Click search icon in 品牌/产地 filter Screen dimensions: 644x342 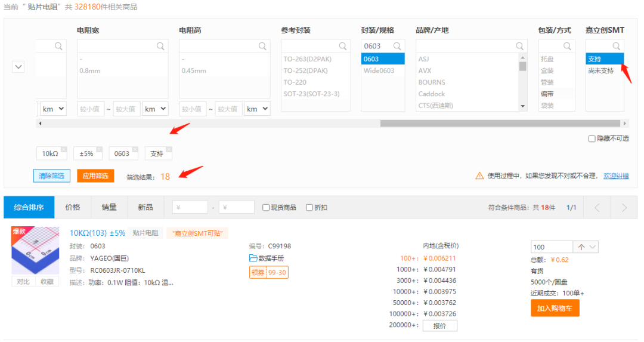point(520,46)
